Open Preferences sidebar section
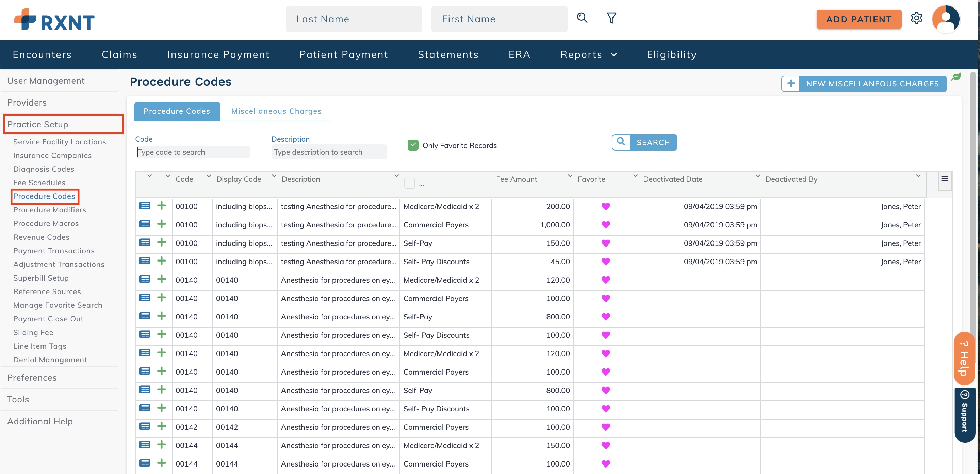The image size is (980, 474). click(32, 378)
